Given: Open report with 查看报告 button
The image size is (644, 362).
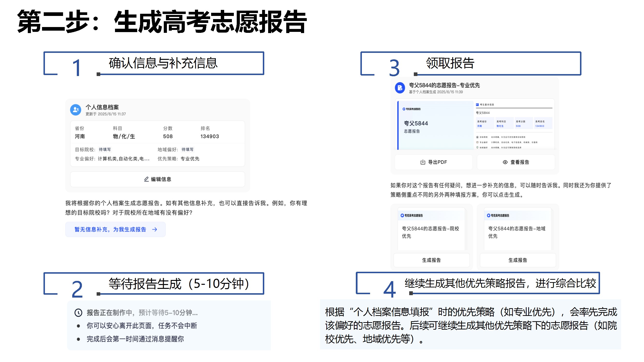Looking at the screenshot, I should tap(516, 162).
